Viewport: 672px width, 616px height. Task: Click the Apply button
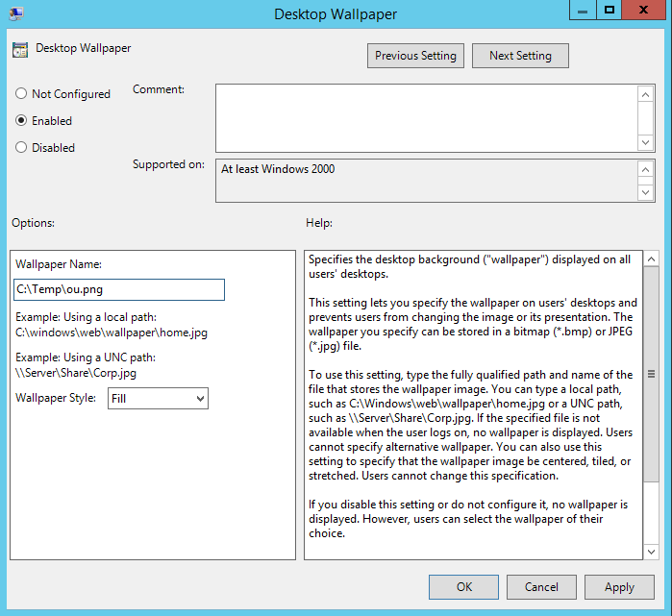click(619, 587)
